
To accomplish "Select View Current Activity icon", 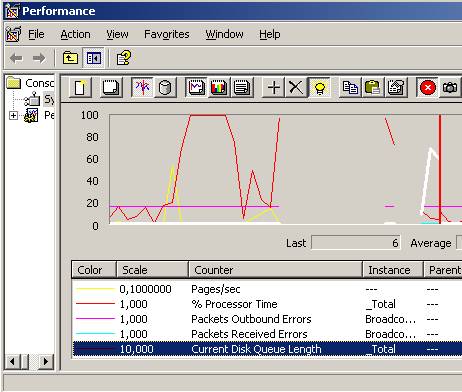I will (x=142, y=88).
